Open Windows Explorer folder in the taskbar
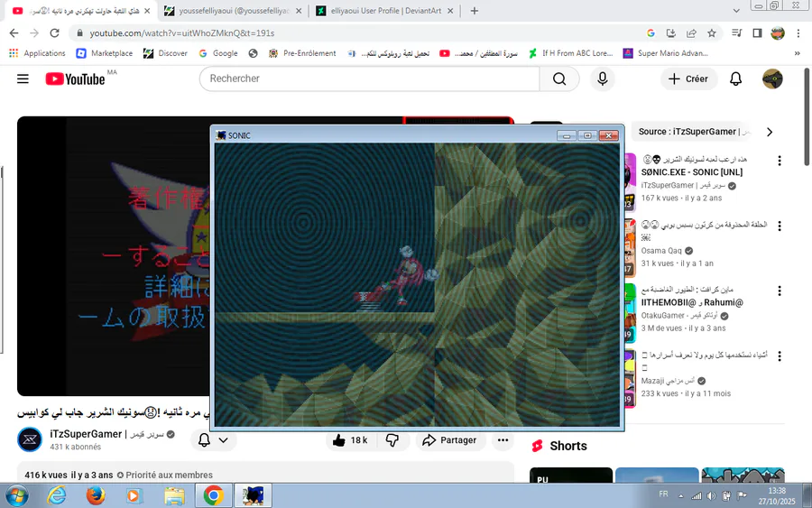This screenshot has height=508, width=812. coord(174,496)
